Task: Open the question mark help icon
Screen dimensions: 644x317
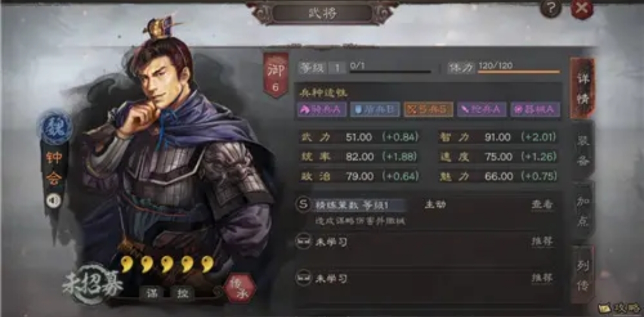Action: [x=551, y=8]
